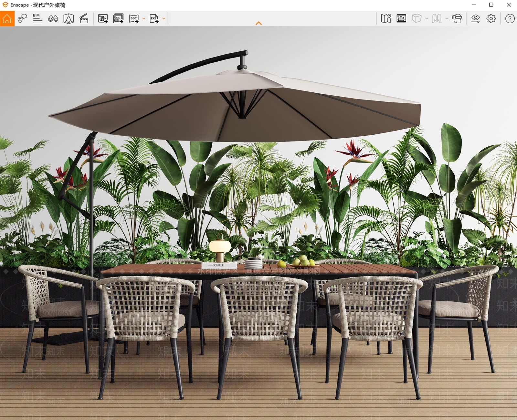This screenshot has width=517, height=420.
Task: Take a screenshot render export
Action: click(103, 19)
